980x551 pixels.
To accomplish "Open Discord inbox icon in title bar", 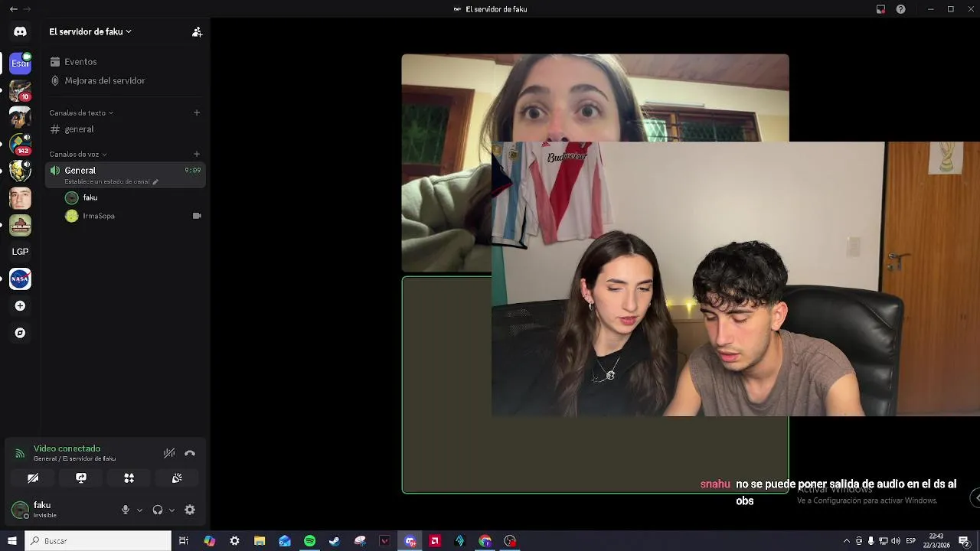I will (880, 9).
